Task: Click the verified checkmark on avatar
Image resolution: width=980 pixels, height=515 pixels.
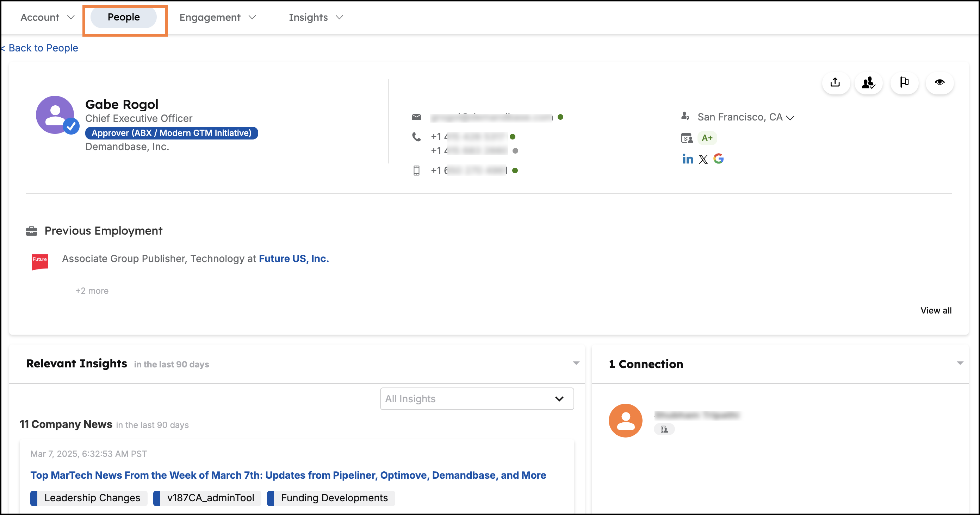Action: pyautogui.click(x=71, y=126)
